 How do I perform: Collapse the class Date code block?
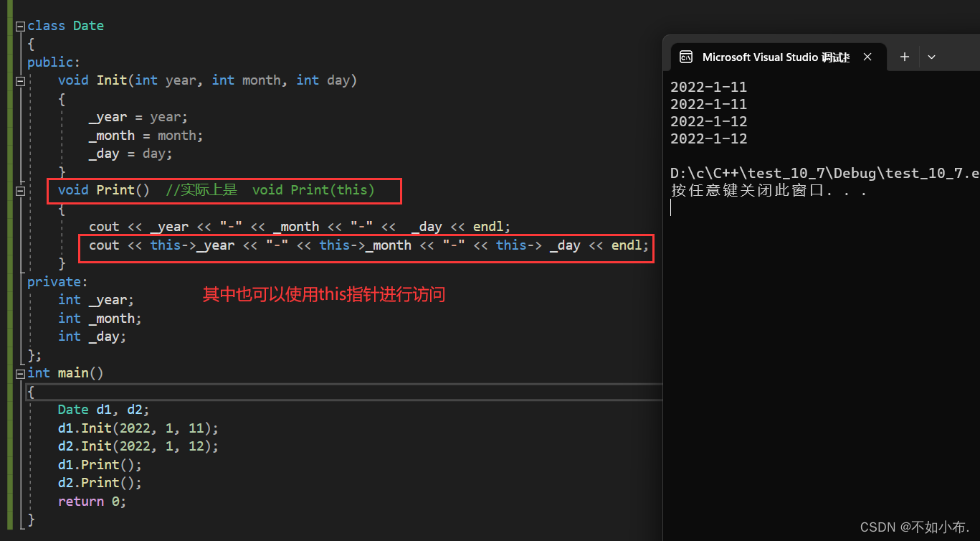[21, 26]
